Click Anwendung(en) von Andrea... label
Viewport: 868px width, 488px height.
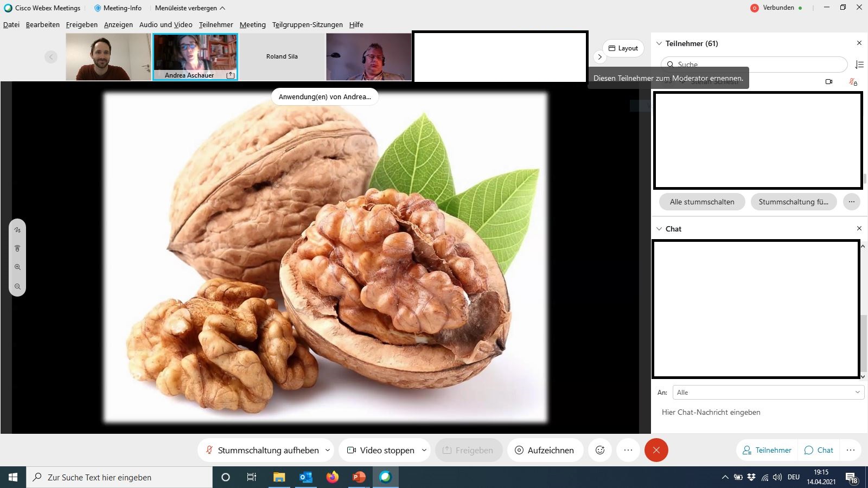(x=325, y=97)
